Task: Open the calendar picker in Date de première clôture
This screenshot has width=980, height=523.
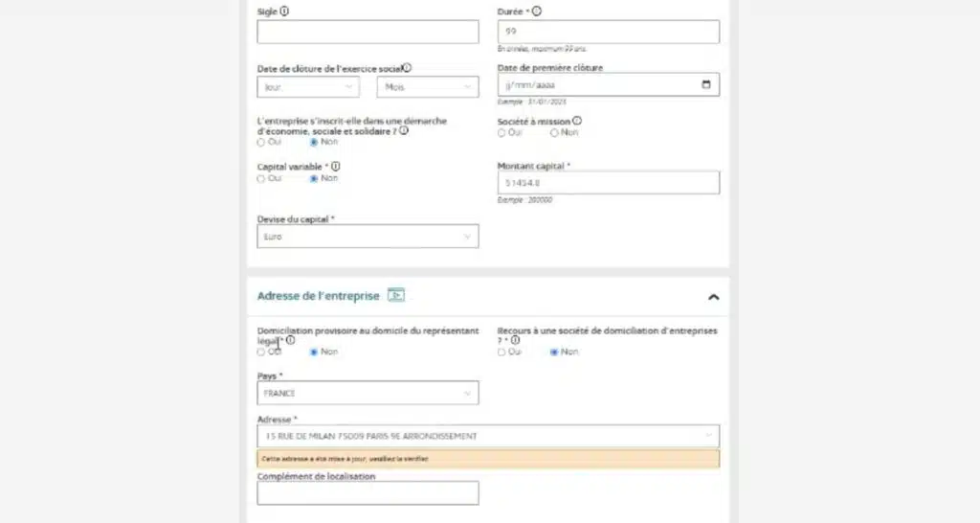Action: pyautogui.click(x=706, y=84)
